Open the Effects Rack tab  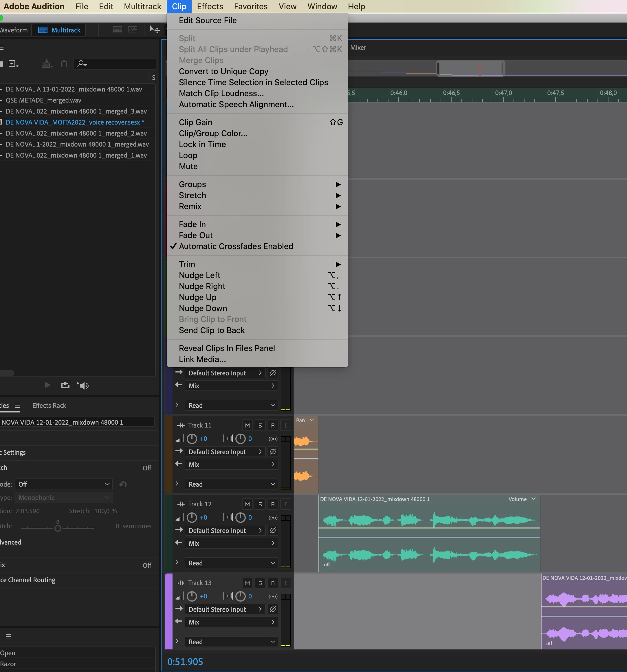click(49, 405)
